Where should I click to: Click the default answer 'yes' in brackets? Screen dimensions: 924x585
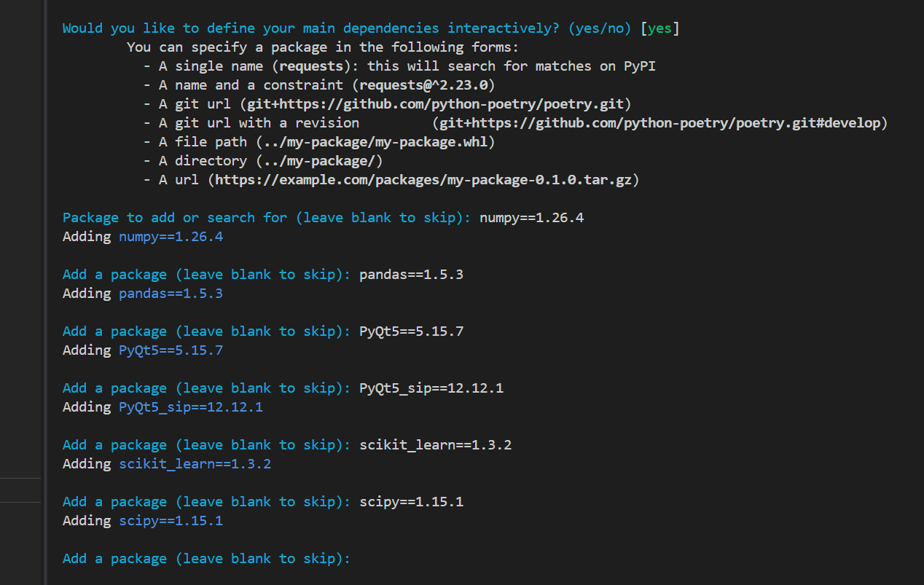[x=660, y=28]
